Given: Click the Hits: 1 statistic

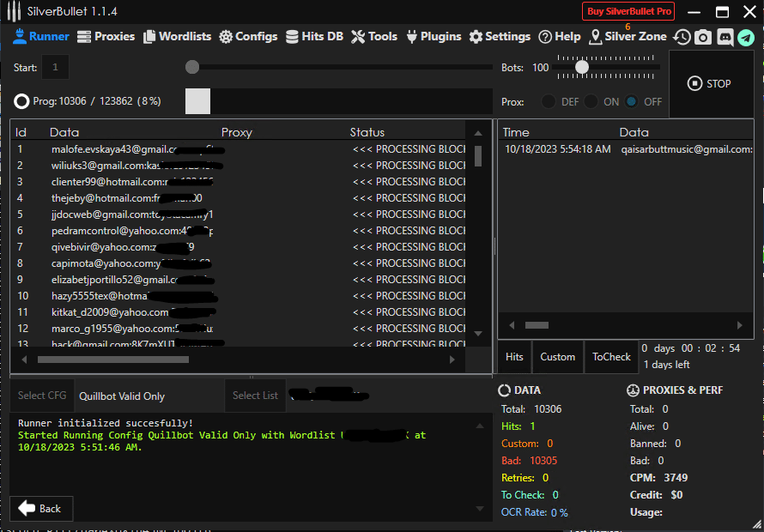Looking at the screenshot, I should (518, 426).
